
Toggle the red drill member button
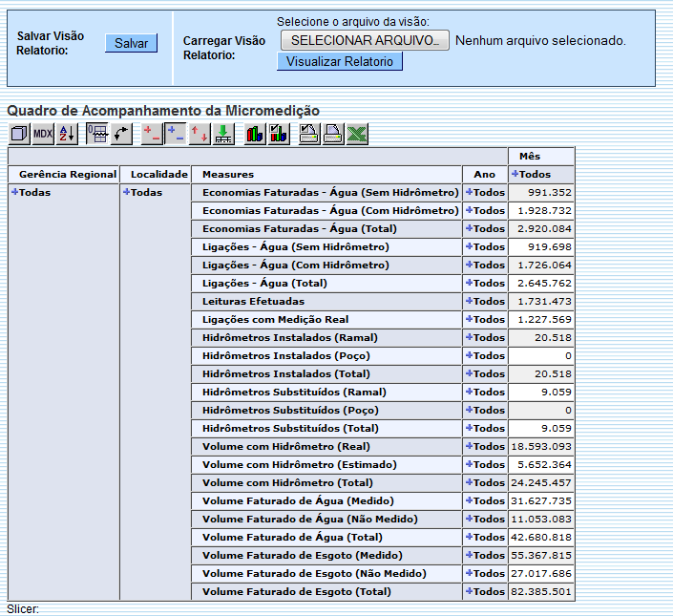[152, 134]
